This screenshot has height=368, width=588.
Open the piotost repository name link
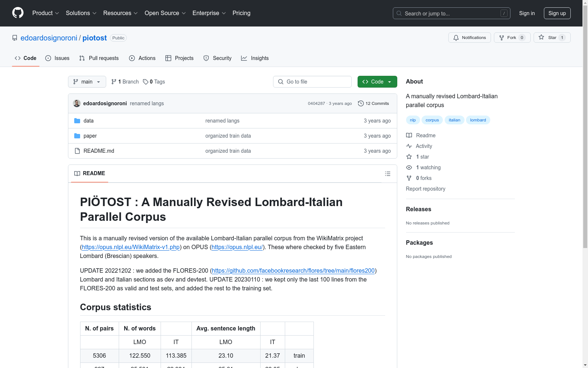pos(94,38)
